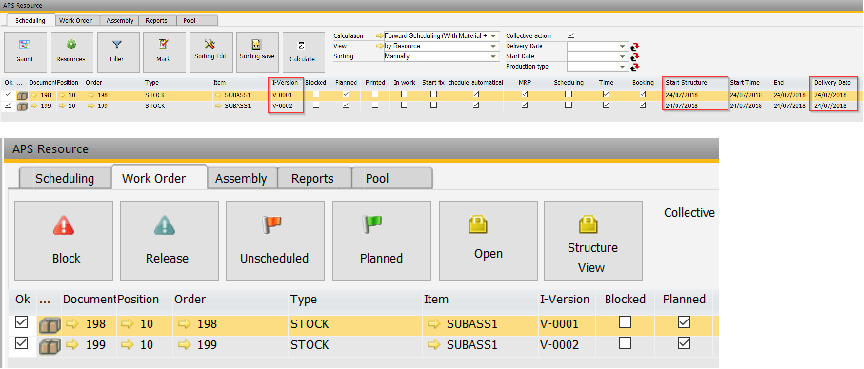Click the Open button with yellow lock
The width and height of the screenshot is (864, 369).
click(x=488, y=241)
